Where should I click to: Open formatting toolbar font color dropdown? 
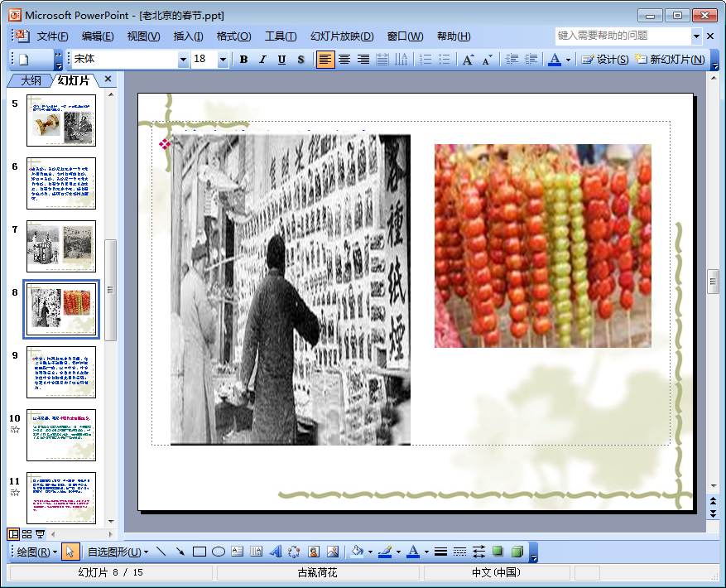point(568,60)
